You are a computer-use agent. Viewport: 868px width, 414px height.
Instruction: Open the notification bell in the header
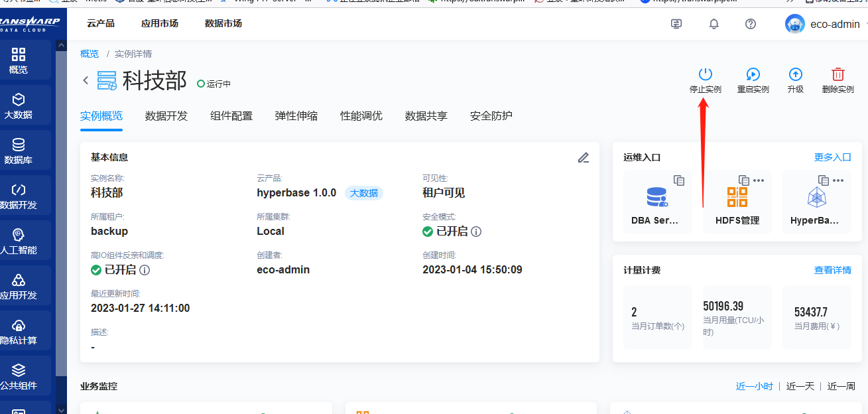(x=713, y=24)
